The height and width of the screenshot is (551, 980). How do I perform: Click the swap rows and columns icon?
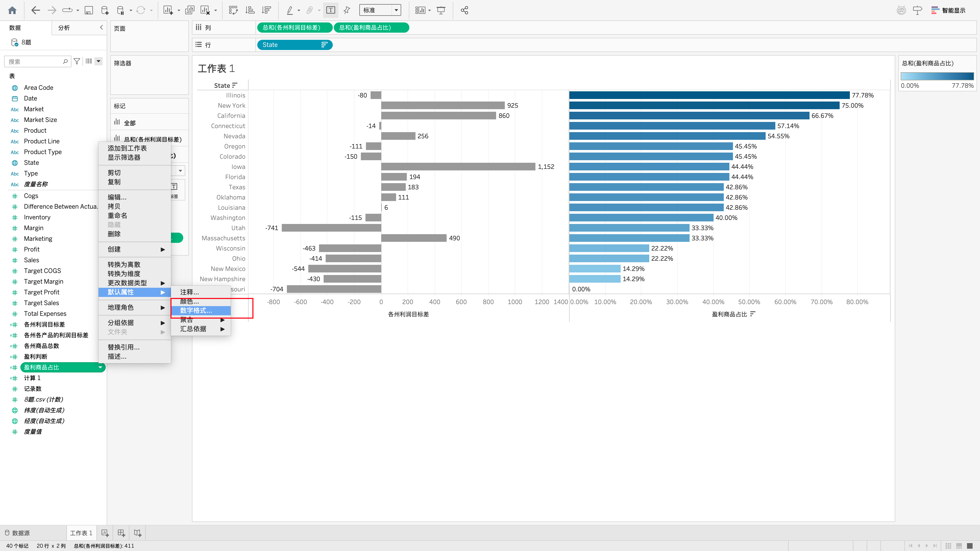click(x=233, y=10)
